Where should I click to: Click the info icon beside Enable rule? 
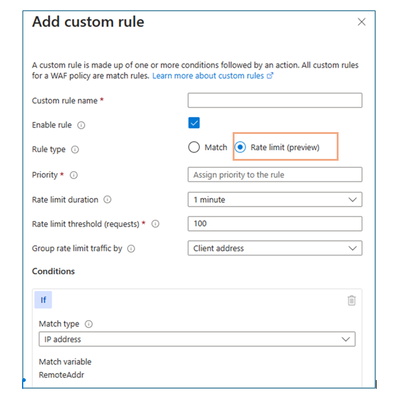click(81, 125)
